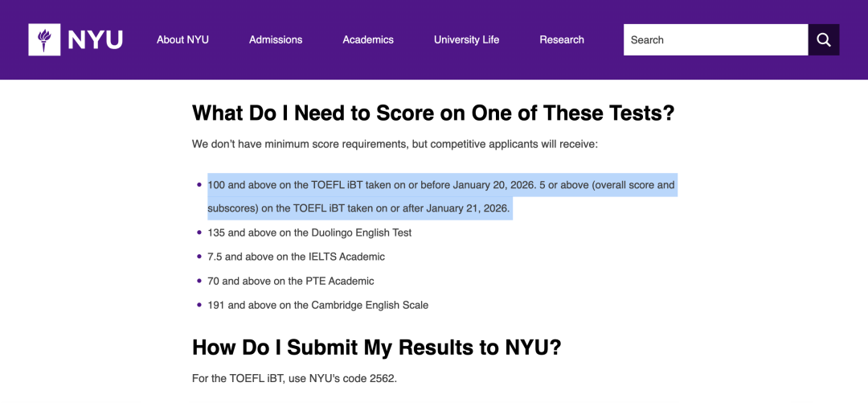
Task: Click the "What Do I Need to Score" heading
Action: pos(433,113)
